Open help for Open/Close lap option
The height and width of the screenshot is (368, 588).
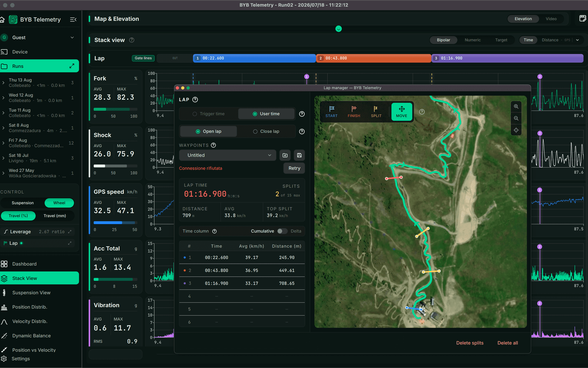point(302,132)
